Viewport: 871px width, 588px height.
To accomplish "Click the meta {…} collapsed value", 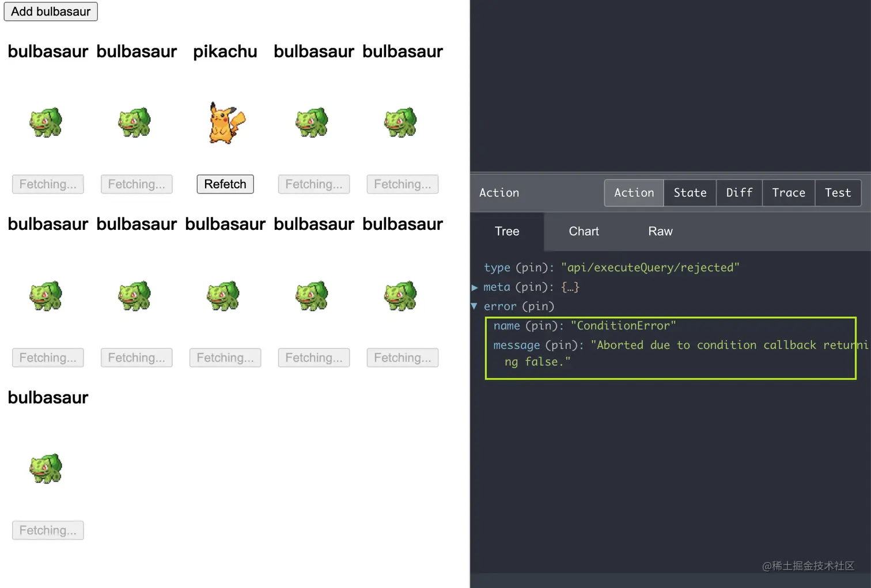I will 570,287.
